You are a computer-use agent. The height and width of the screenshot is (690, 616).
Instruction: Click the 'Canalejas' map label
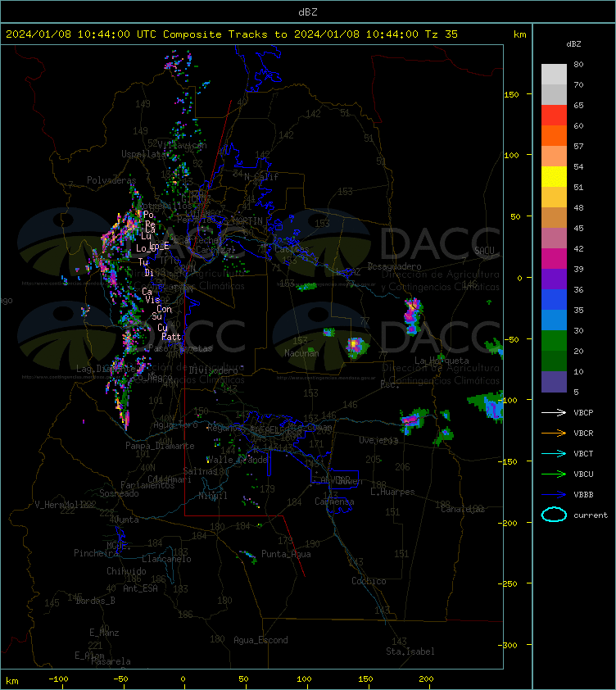pyautogui.click(x=463, y=509)
